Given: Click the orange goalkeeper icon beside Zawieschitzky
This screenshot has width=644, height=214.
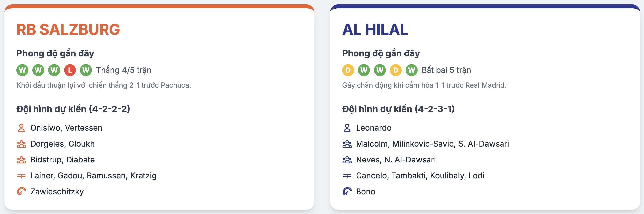Looking at the screenshot, I should click(x=21, y=192).
